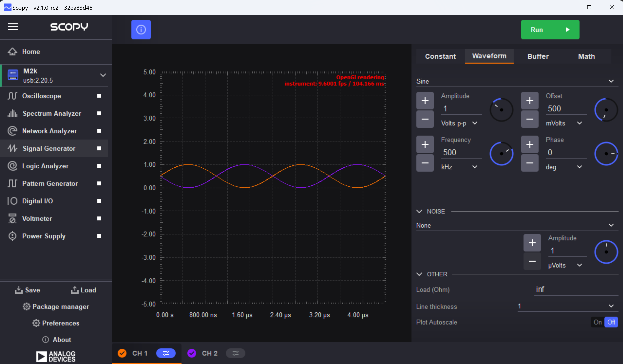Collapse the NOISE section
Screen dimensions: 623x364
[419, 211]
